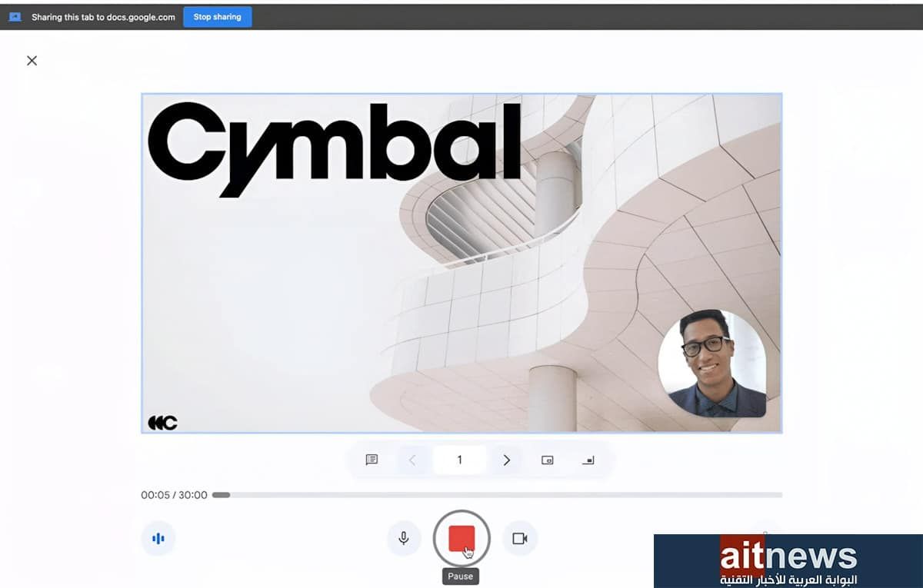Click the 00:05 / 30:00 timer

tap(174, 495)
